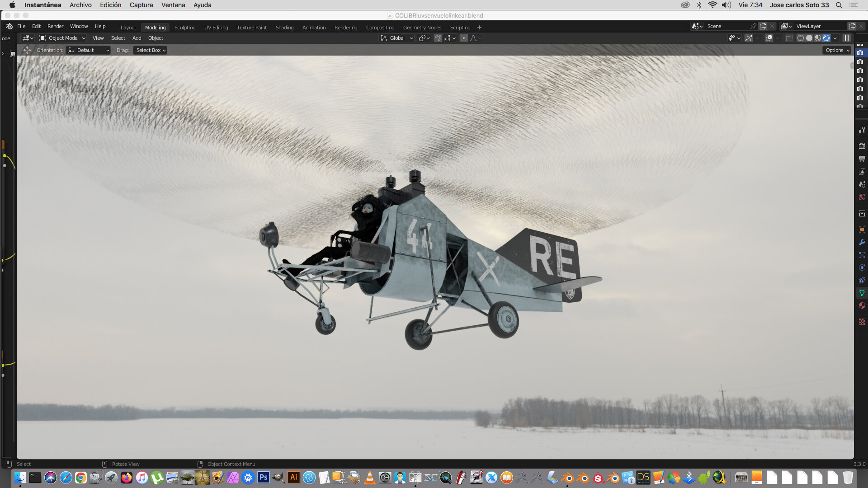This screenshot has width=868, height=488.
Task: Open the View Layer properties tab
Action: coord(862,171)
